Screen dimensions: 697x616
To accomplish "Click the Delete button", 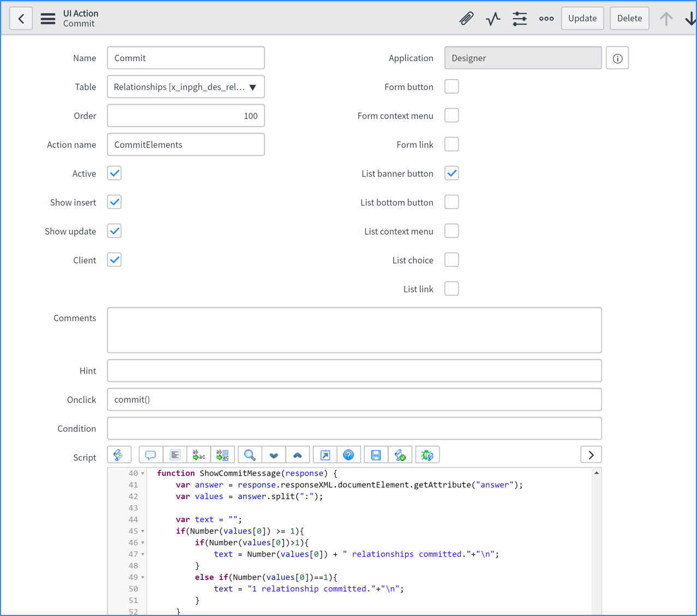I will coord(629,19).
